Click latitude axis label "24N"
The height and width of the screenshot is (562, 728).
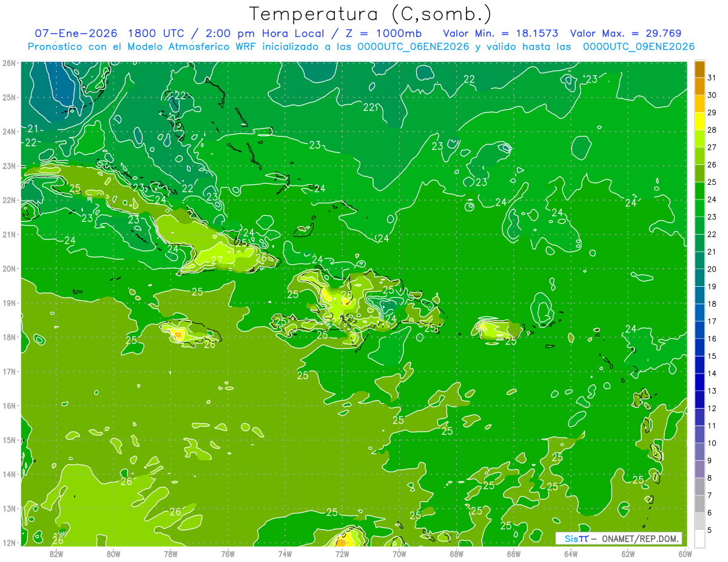point(8,131)
